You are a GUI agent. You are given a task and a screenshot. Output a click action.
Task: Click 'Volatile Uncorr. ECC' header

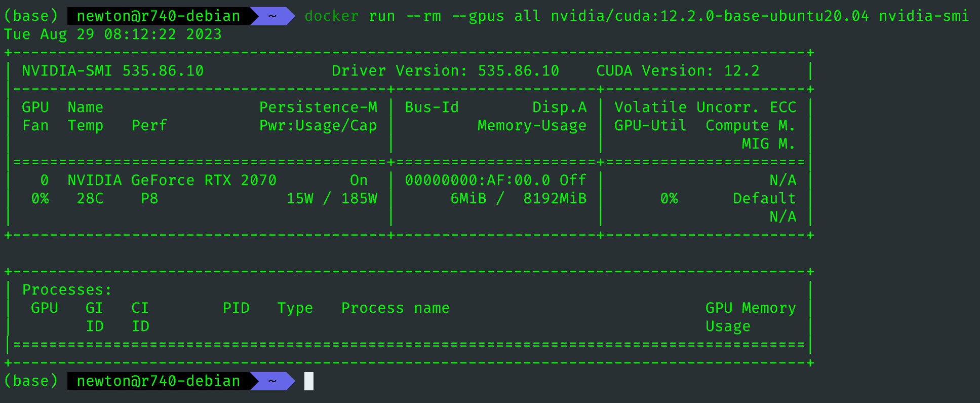click(705, 107)
